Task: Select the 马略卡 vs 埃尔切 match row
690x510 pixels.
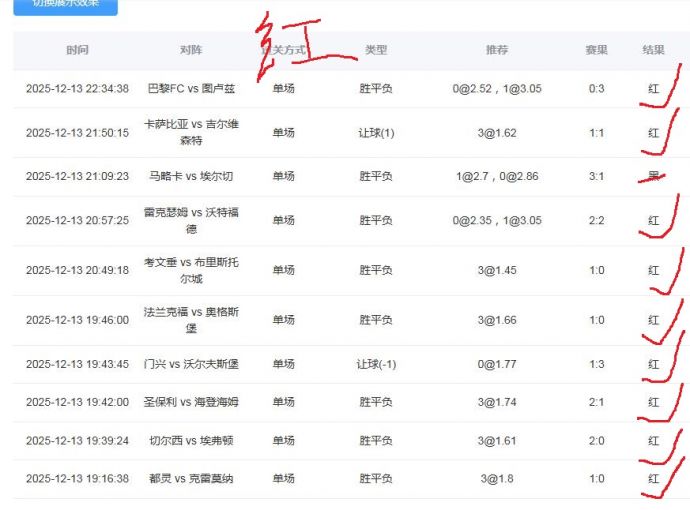Action: 191,176
